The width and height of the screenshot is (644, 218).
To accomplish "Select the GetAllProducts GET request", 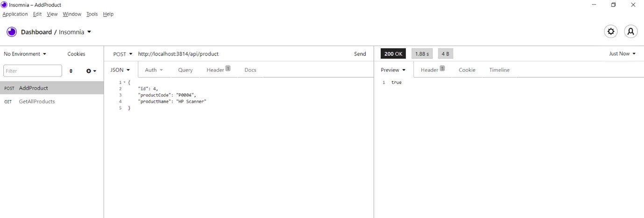I will (52, 101).
